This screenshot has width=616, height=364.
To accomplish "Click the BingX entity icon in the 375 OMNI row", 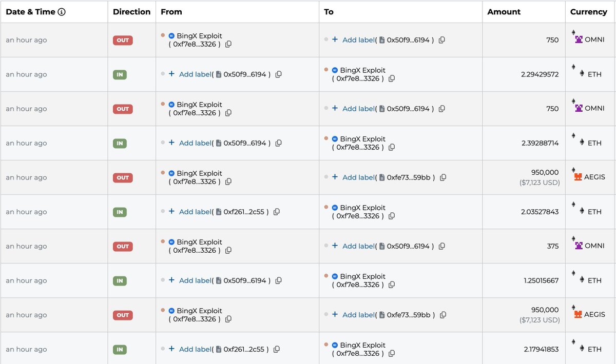I will tap(171, 242).
